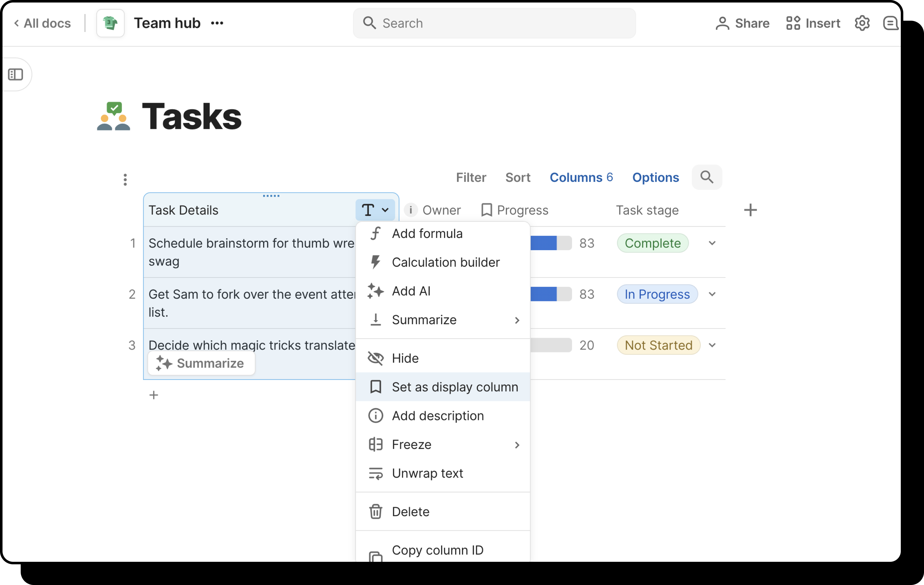
Task: Hide the Task Details column
Action: point(405,358)
